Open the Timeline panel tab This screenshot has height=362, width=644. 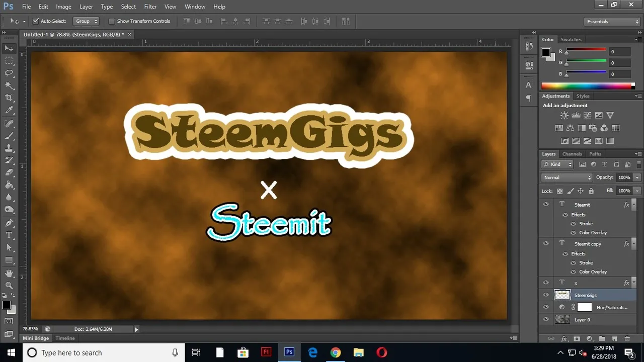pos(65,338)
